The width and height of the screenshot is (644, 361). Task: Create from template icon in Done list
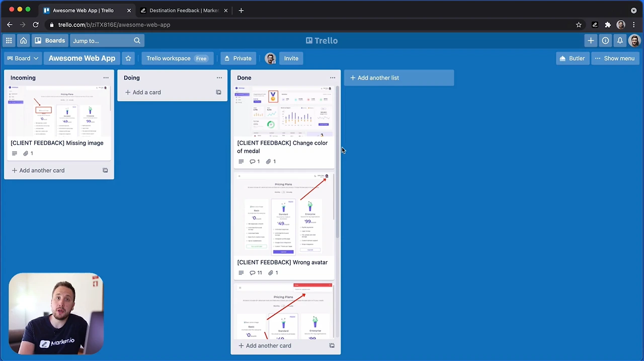332,346
